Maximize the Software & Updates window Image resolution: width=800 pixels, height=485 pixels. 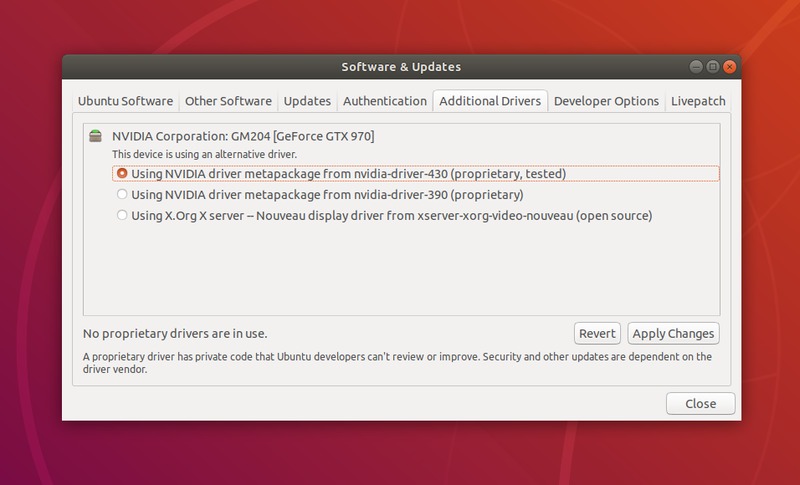pos(711,67)
